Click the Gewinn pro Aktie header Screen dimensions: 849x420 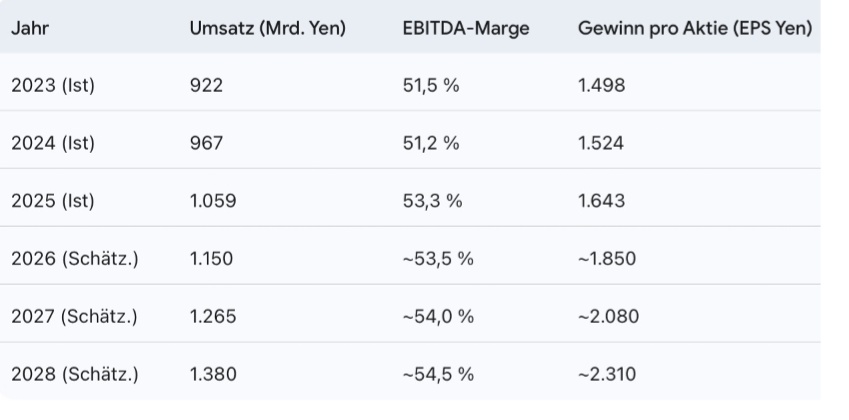coord(694,28)
